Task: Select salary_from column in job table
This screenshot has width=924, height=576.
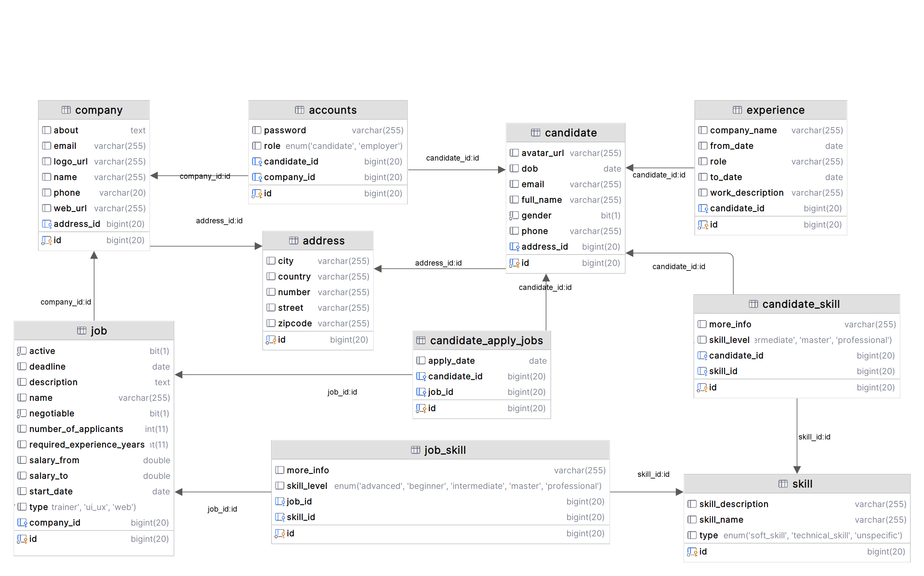Action: click(x=94, y=460)
